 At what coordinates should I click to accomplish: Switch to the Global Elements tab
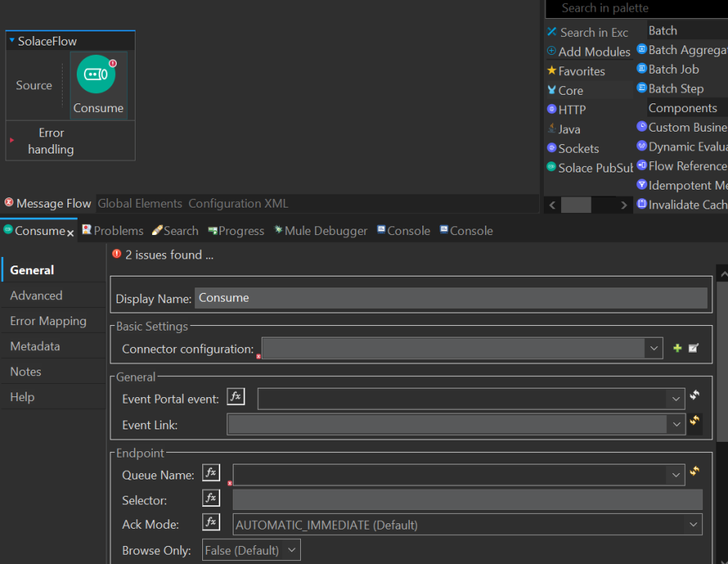[139, 204]
